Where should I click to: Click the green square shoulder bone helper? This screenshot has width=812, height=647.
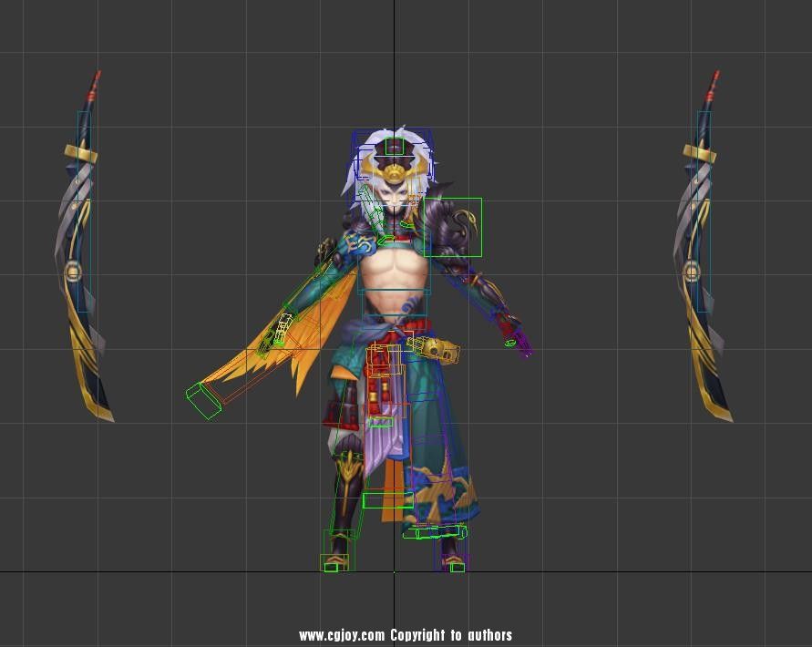point(453,227)
